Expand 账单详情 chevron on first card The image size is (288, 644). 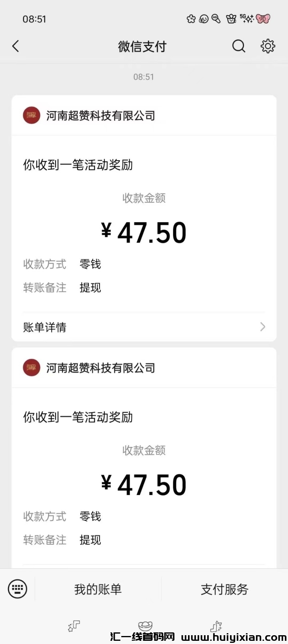point(262,327)
